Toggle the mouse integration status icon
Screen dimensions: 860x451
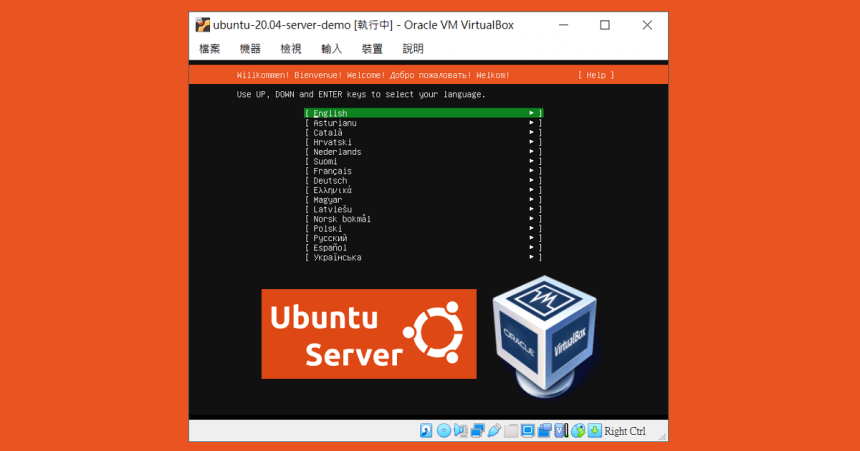[578, 431]
